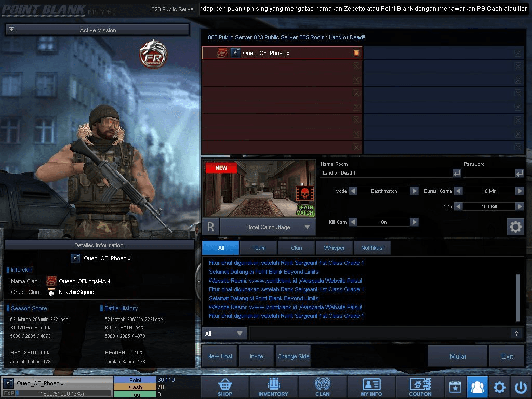The image size is (532, 399).
Task: Click the Password input field
Action: [x=489, y=173]
